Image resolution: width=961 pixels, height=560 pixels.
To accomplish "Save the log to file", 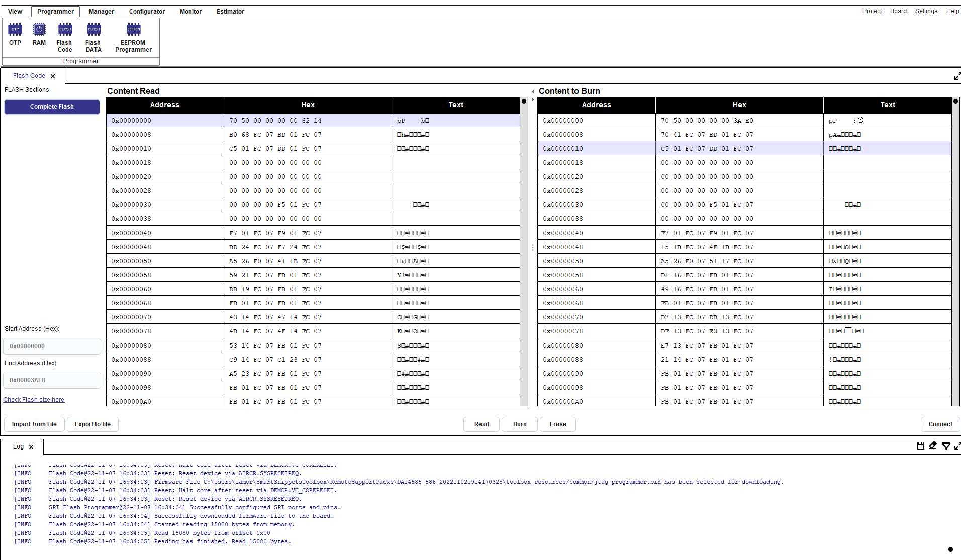I will pyautogui.click(x=921, y=446).
